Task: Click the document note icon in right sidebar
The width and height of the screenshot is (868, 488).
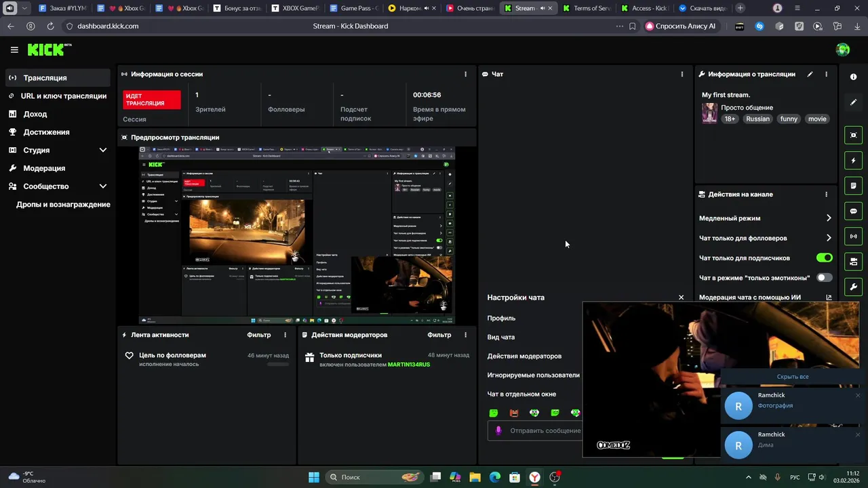Action: tap(853, 186)
